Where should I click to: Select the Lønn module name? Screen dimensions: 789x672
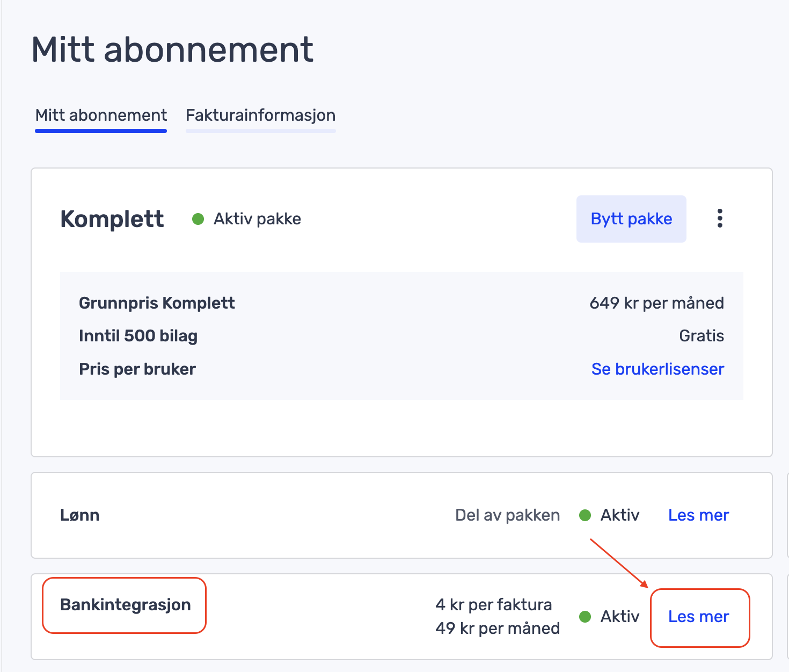click(80, 515)
